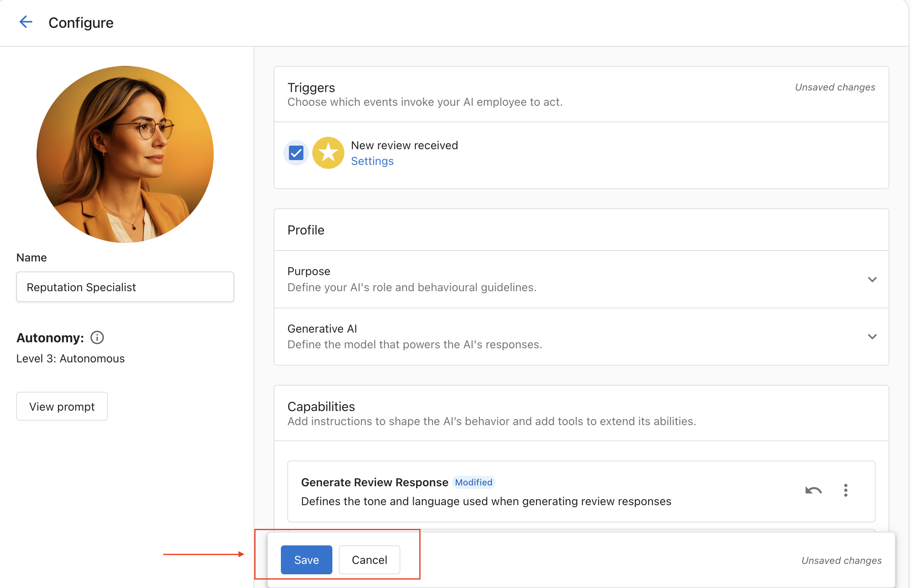
Task: Open the Autonomy info icon
Action: pos(97,337)
